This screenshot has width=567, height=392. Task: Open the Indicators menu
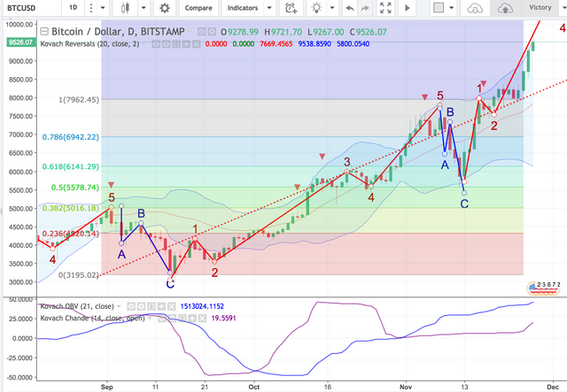243,8
